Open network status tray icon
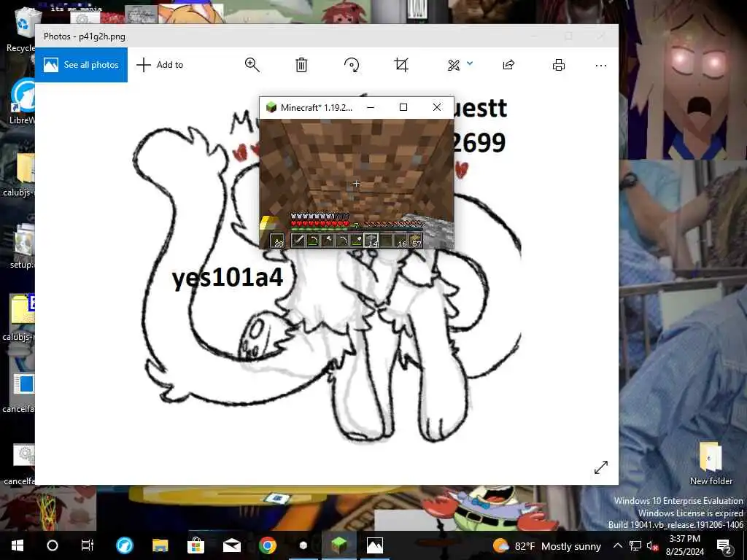Image resolution: width=747 pixels, height=560 pixels. [x=635, y=545]
